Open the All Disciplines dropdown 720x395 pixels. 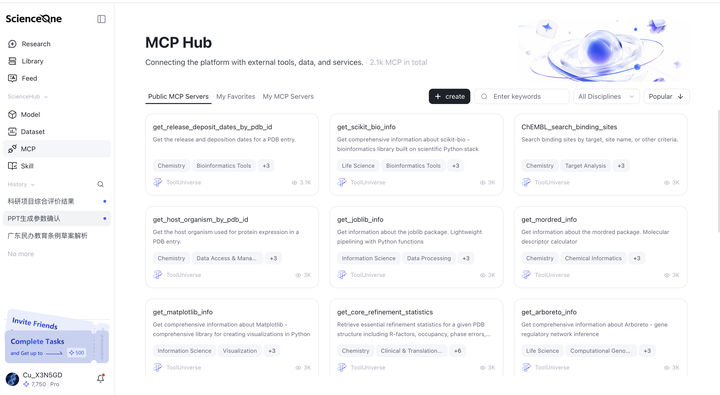pyautogui.click(x=606, y=96)
